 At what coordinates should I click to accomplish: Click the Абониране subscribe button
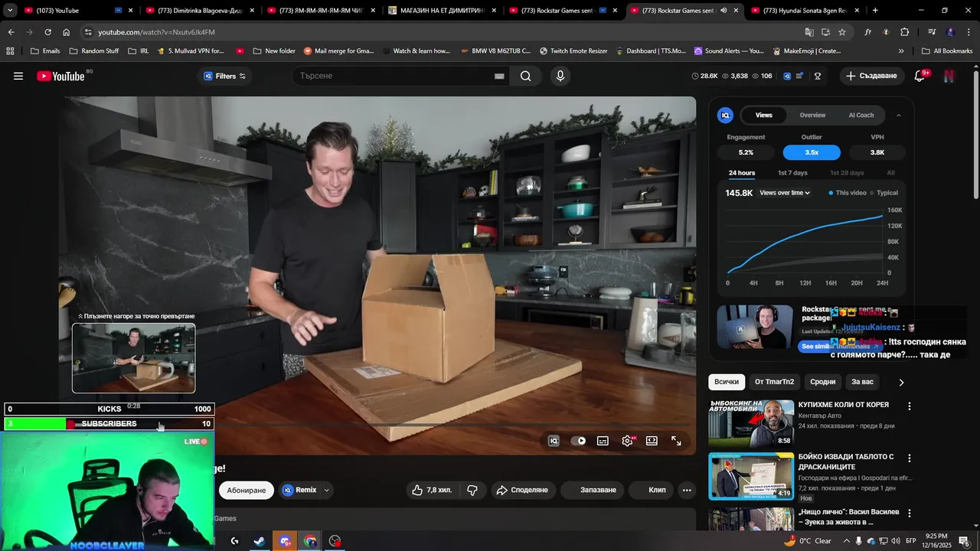click(x=247, y=490)
